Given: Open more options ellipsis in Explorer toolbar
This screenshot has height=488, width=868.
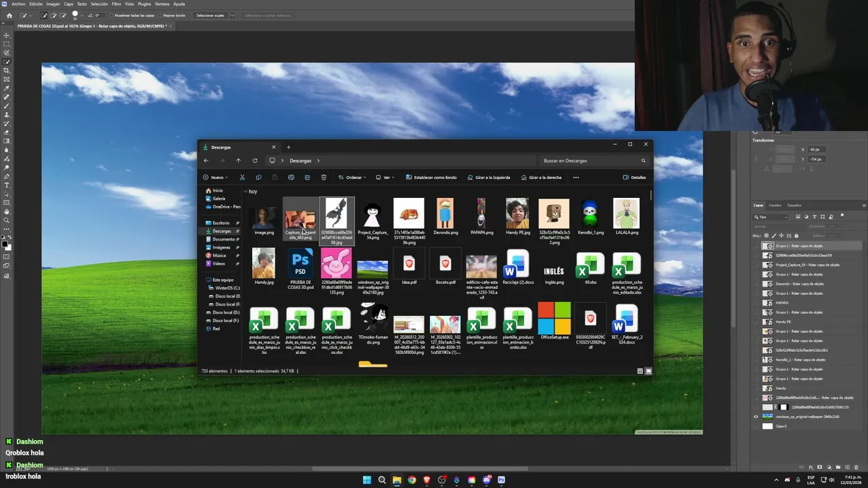Looking at the screenshot, I should point(576,178).
